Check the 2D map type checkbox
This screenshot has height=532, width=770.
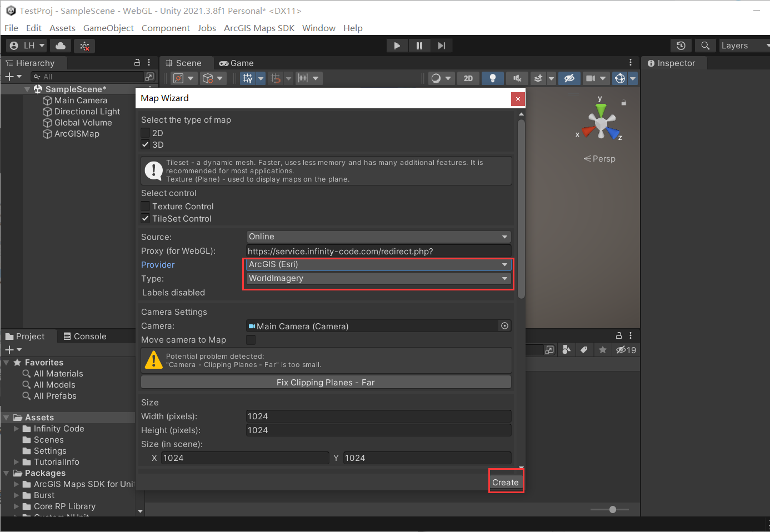[x=146, y=133]
